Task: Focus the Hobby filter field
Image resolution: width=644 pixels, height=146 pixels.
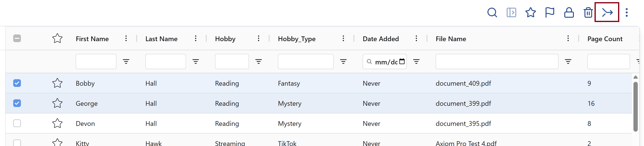Action: (232, 62)
